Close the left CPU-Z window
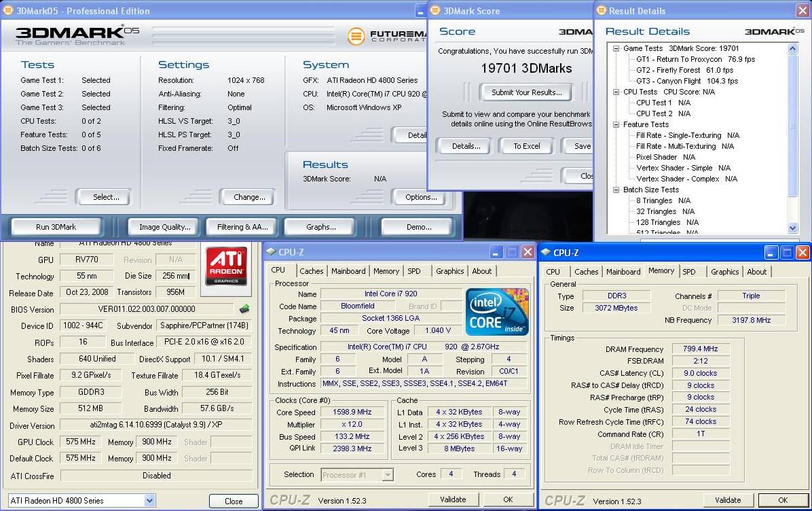 point(527,252)
